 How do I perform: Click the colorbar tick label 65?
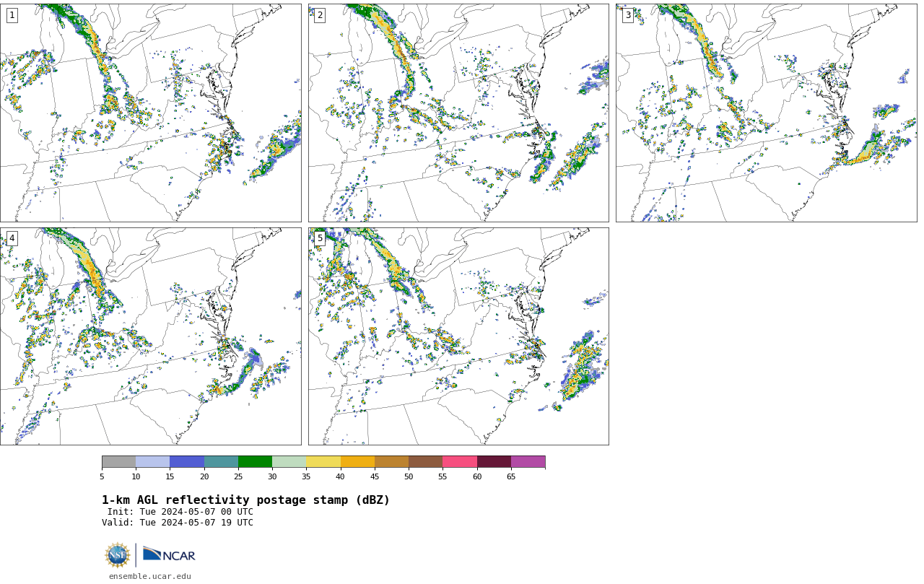511,476
